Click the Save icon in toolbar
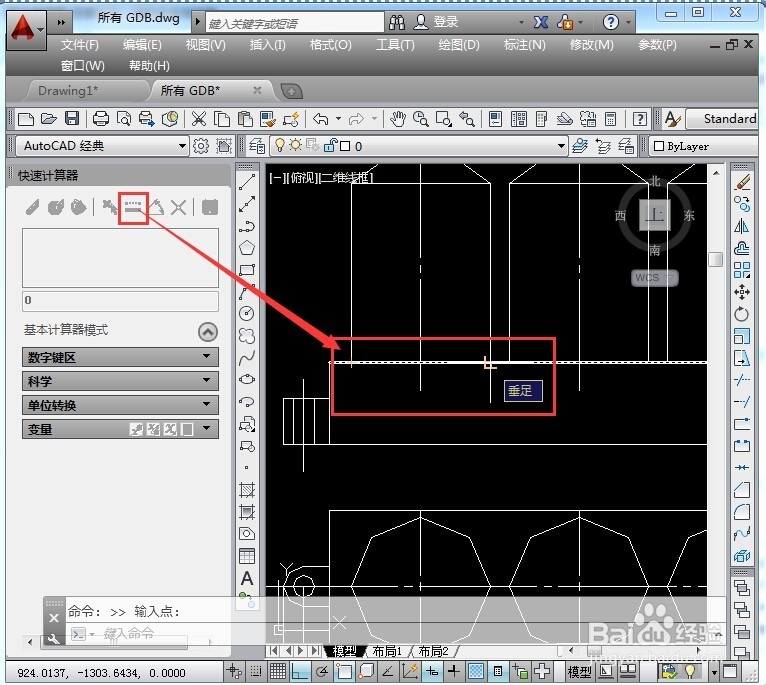766x685 pixels. (x=72, y=118)
